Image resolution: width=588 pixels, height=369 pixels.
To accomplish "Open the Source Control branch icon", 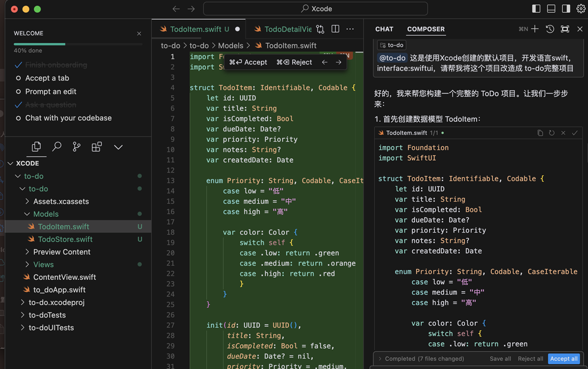I will pyautogui.click(x=76, y=147).
